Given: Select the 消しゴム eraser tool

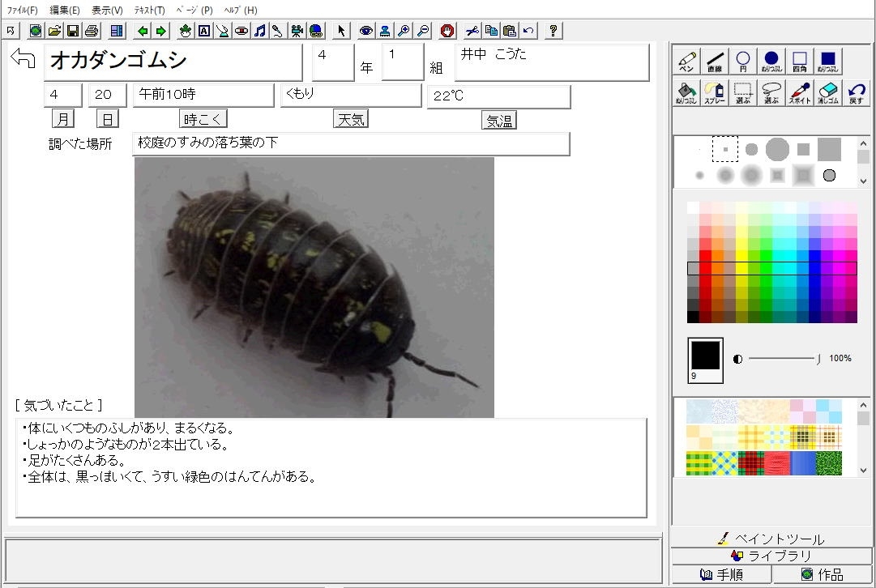Looking at the screenshot, I should coord(827,92).
